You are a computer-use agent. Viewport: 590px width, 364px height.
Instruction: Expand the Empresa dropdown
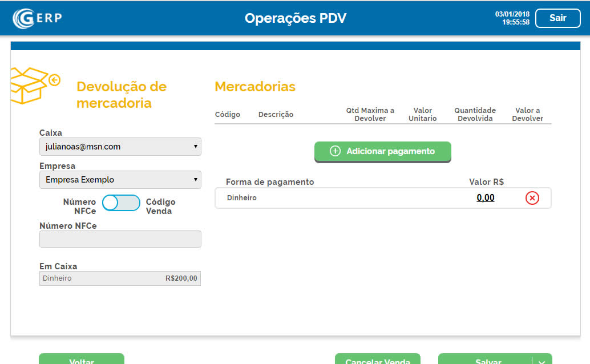[120, 180]
